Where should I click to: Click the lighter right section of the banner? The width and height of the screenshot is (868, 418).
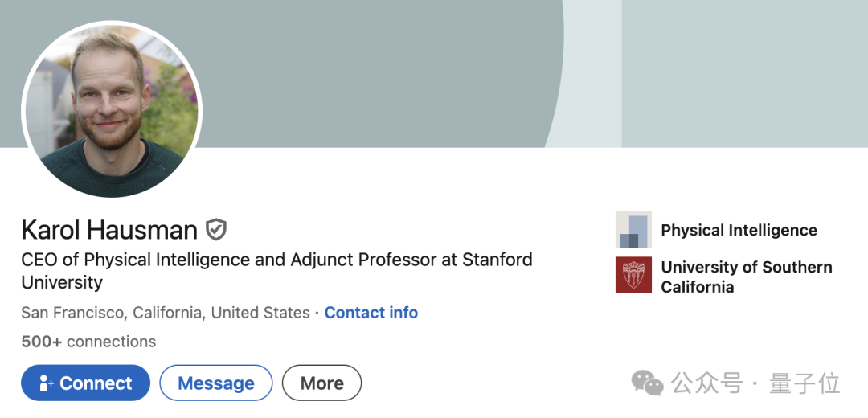(x=743, y=72)
